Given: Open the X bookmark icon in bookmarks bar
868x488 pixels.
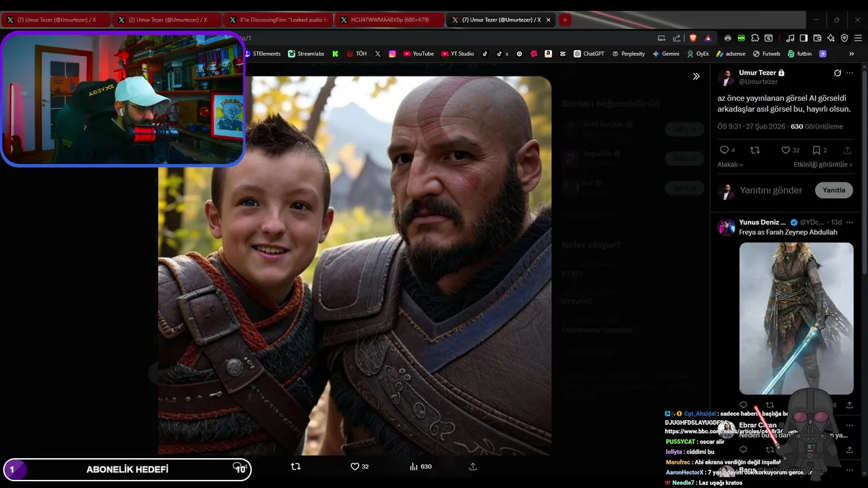Looking at the screenshot, I should click(x=378, y=54).
